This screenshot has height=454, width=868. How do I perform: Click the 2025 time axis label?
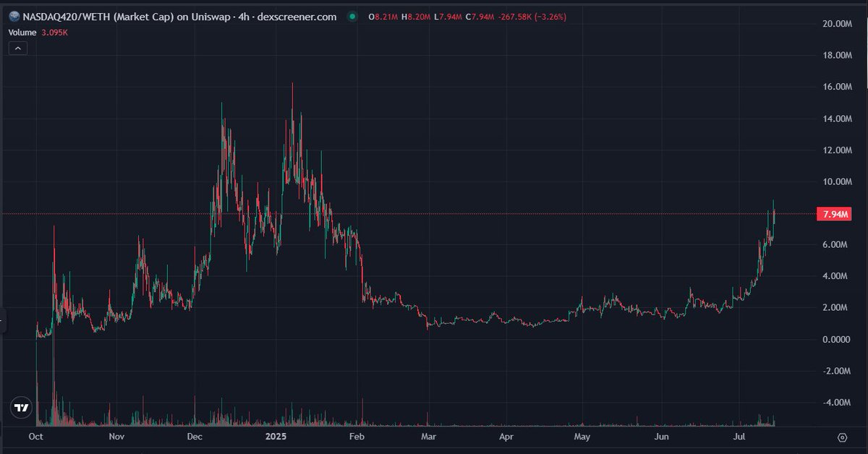click(276, 437)
